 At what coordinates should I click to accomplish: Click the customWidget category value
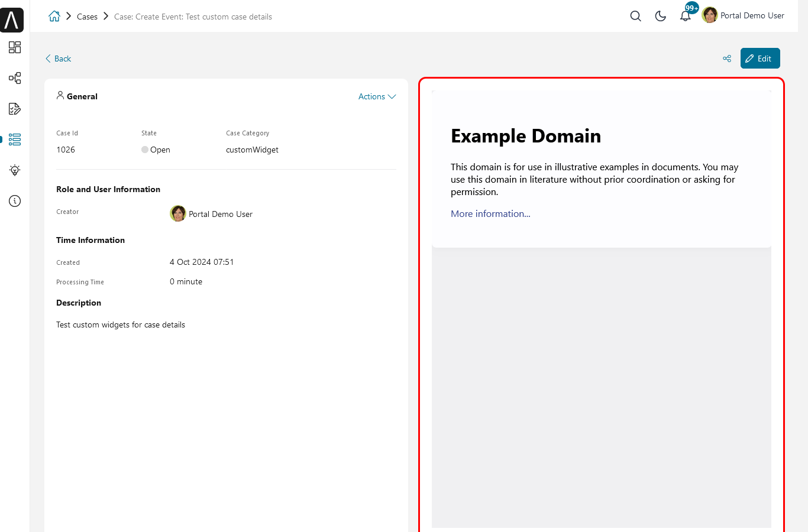tap(252, 150)
